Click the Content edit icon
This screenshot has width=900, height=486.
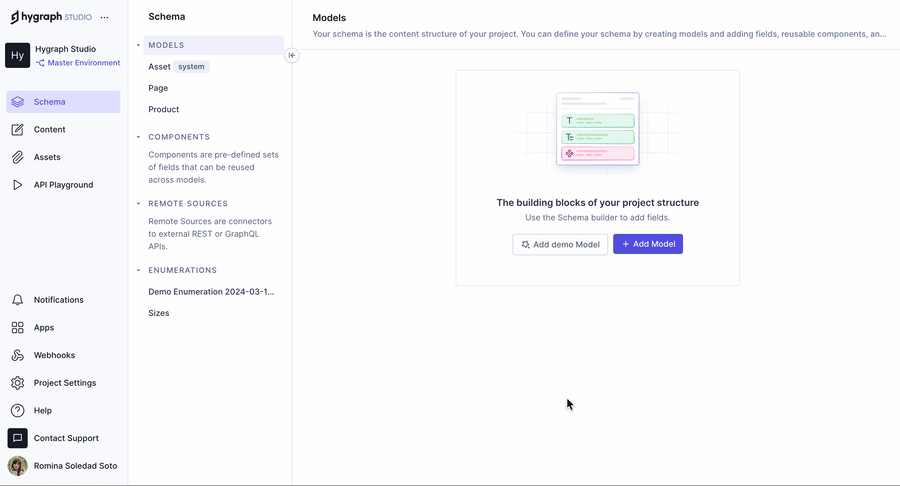[x=18, y=130]
